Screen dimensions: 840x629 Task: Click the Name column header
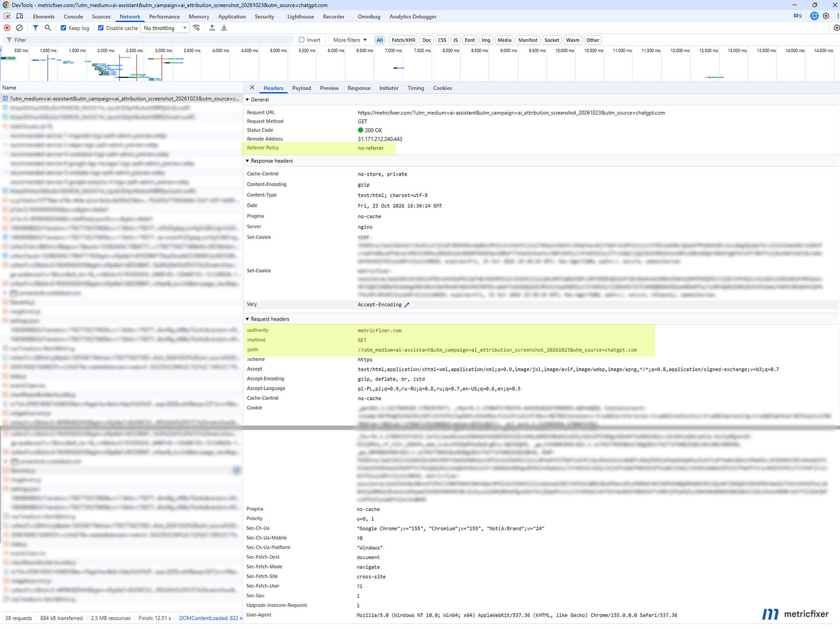point(121,88)
